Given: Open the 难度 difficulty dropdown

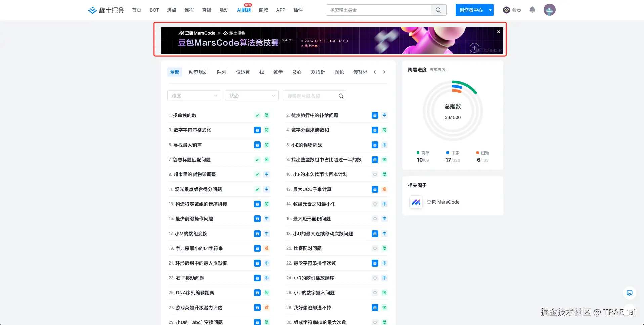Looking at the screenshot, I should point(194,96).
